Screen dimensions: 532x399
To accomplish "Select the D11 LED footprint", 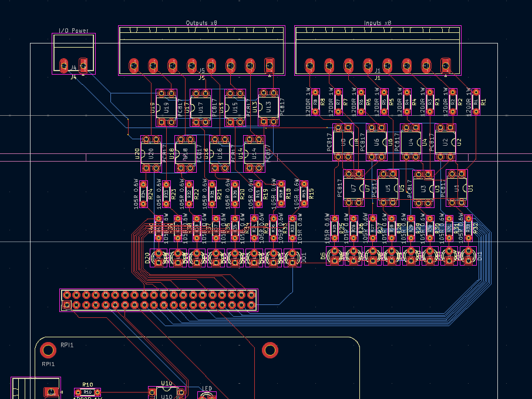I will (x=469, y=256).
